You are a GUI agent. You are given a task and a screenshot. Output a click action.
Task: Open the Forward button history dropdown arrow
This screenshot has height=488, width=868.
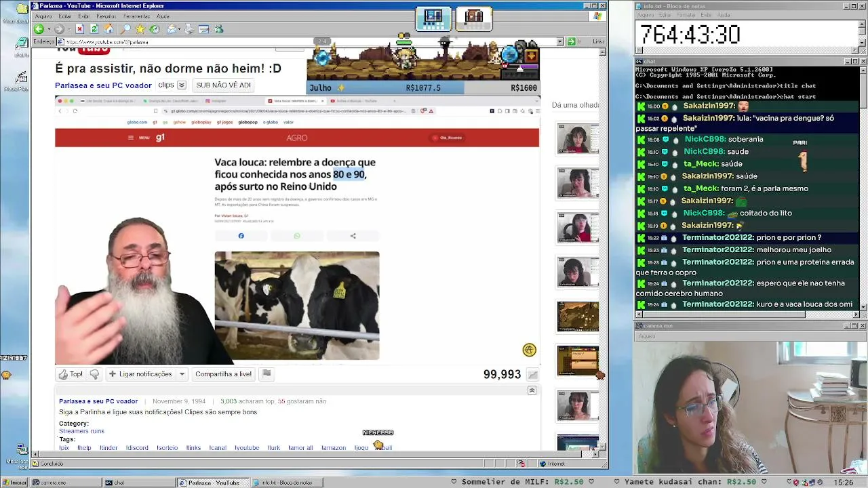(68, 29)
